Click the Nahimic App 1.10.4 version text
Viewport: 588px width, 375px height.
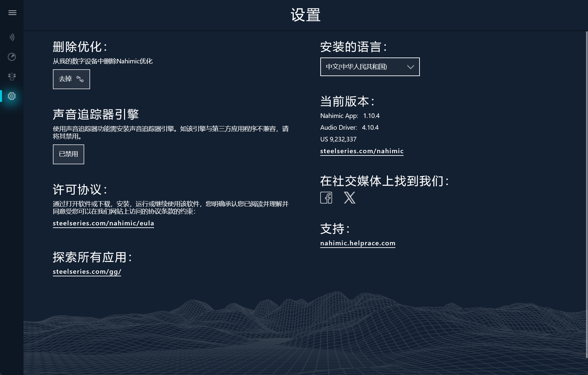click(x=350, y=116)
